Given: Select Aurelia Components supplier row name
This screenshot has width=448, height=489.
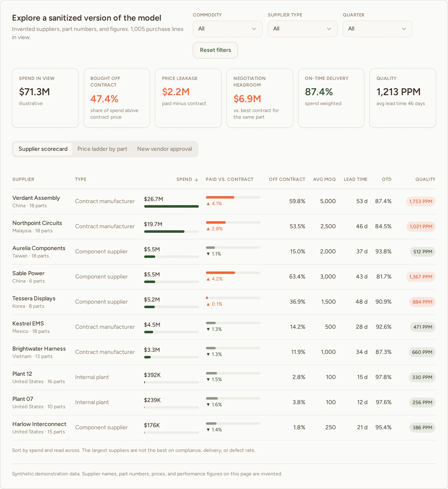Looking at the screenshot, I should coord(39,248).
